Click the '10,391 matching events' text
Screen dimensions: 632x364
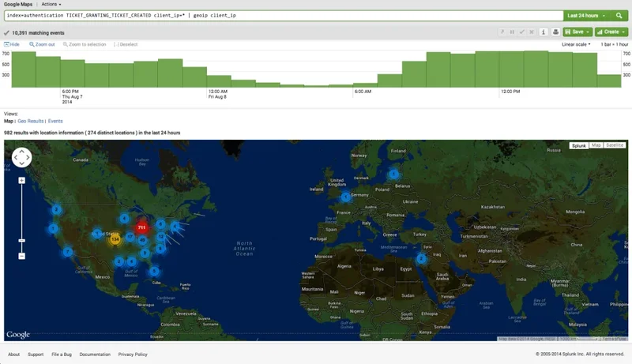pyautogui.click(x=38, y=32)
